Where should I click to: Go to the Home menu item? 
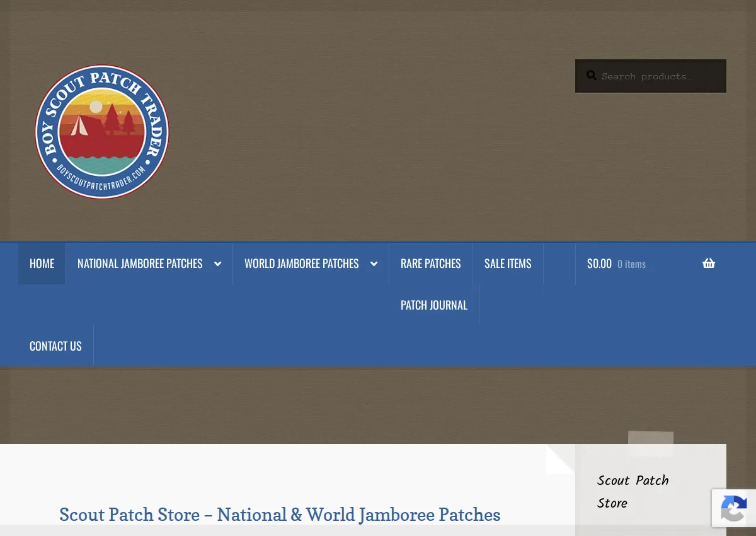coord(42,264)
